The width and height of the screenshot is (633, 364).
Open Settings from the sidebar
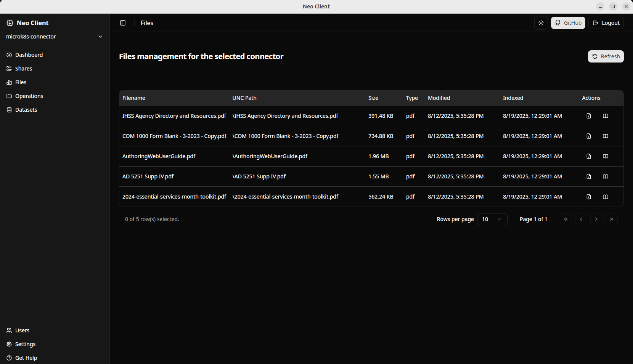(25, 344)
